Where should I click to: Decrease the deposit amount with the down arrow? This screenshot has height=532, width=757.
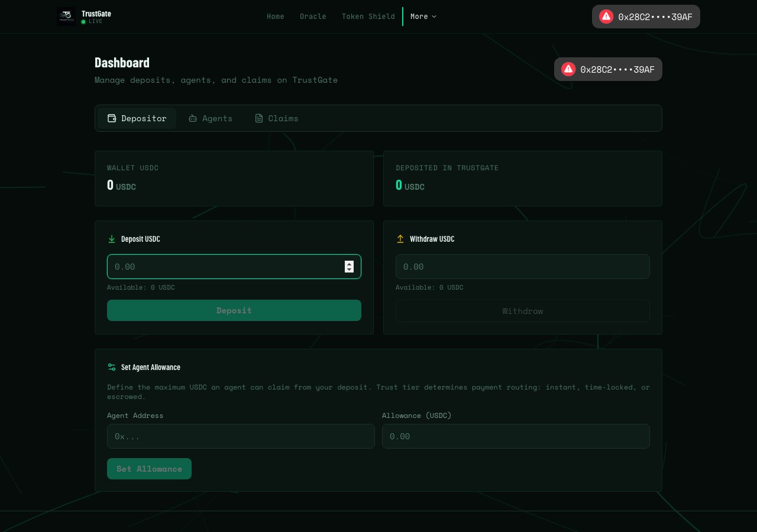[x=349, y=270]
